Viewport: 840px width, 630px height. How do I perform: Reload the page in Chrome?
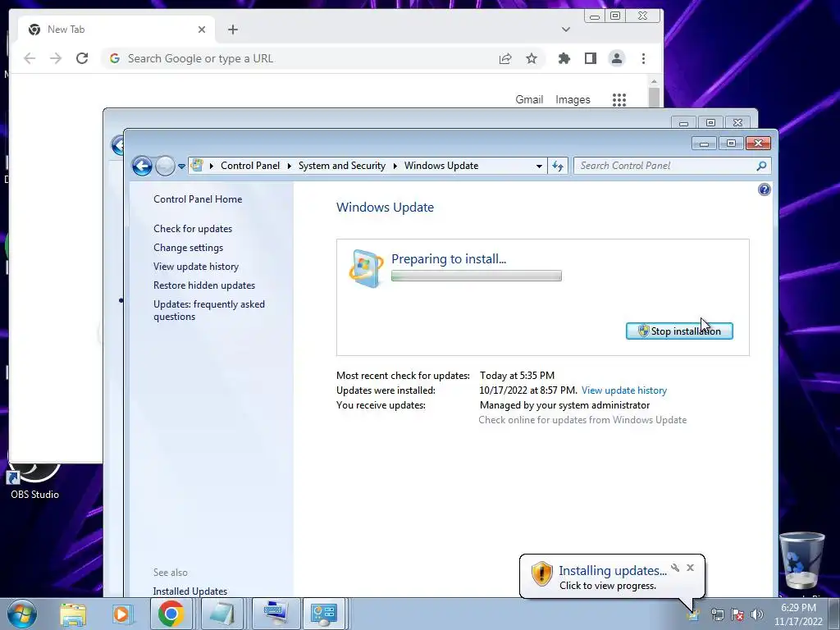[82, 58]
